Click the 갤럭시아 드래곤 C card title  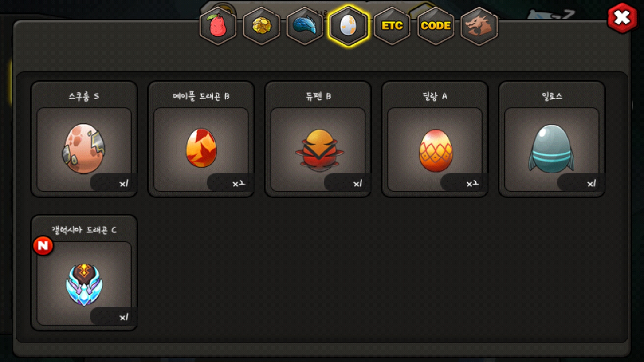[84, 230]
